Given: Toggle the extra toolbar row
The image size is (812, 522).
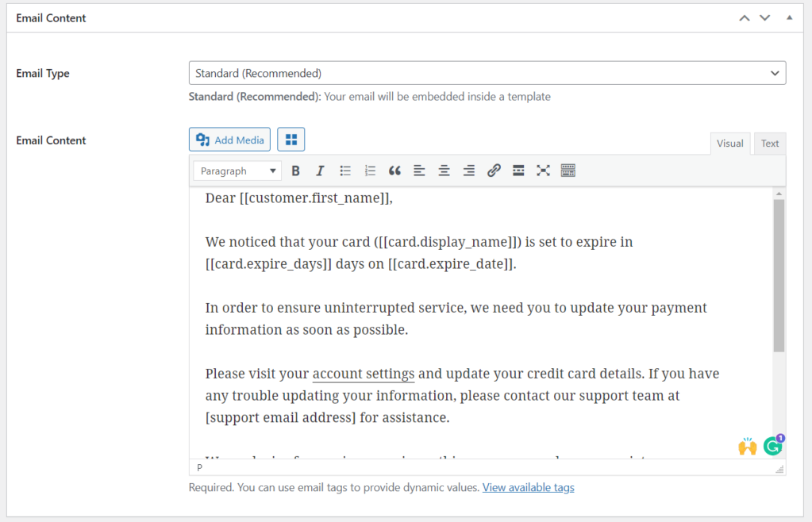Looking at the screenshot, I should pyautogui.click(x=568, y=170).
